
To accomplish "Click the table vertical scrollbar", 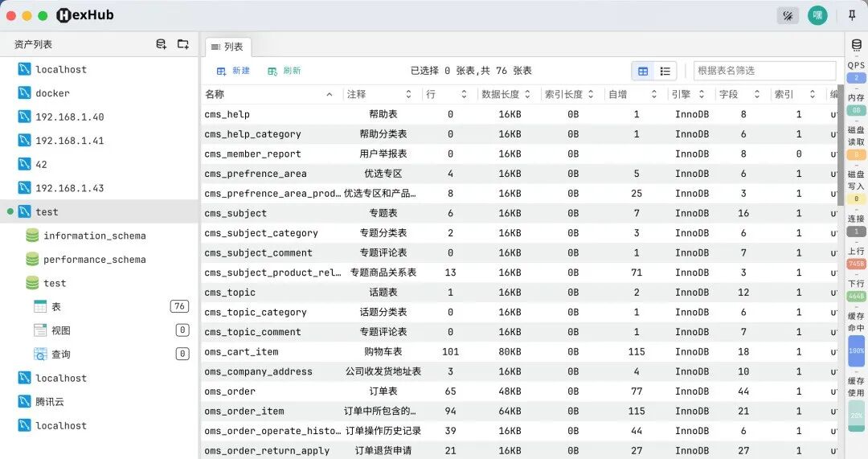I will [x=841, y=145].
